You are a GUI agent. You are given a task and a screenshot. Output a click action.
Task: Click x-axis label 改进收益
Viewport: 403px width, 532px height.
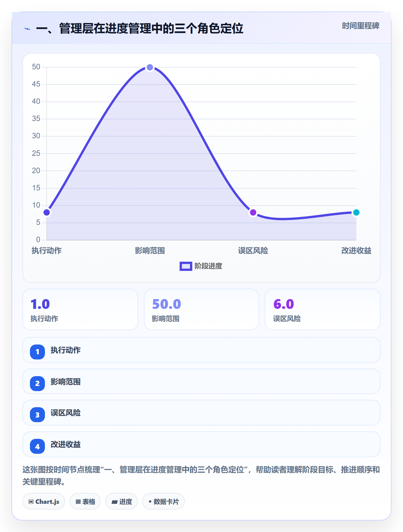[x=356, y=250]
